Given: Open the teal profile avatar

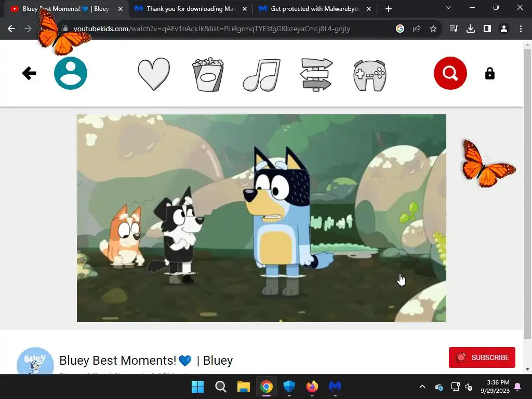Looking at the screenshot, I should pos(71,73).
